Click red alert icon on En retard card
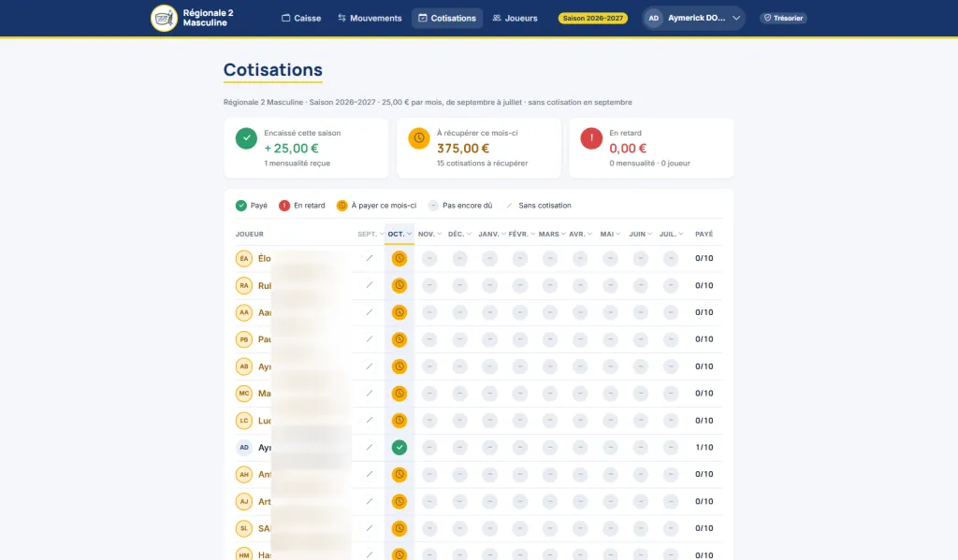The width and height of the screenshot is (958, 560). (x=591, y=138)
